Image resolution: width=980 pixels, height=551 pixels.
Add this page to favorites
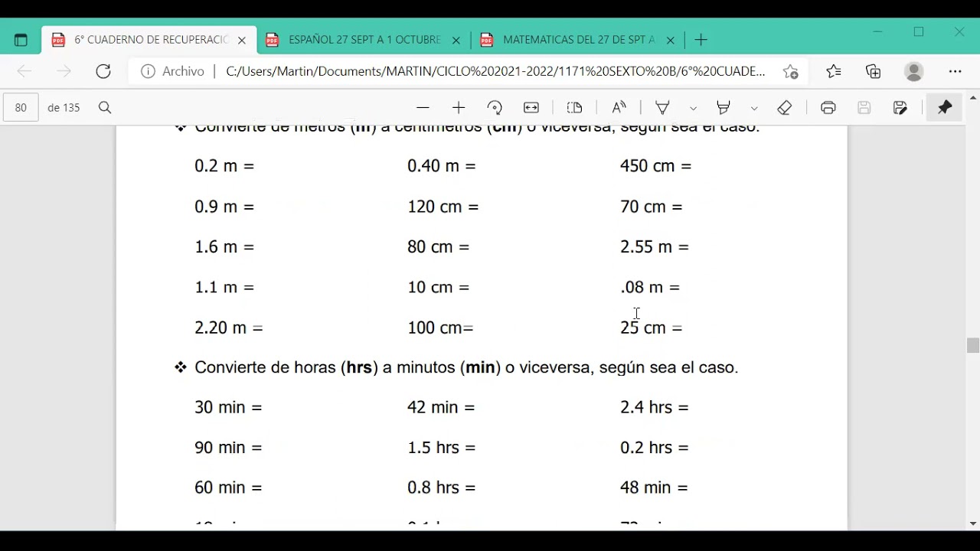click(x=791, y=71)
